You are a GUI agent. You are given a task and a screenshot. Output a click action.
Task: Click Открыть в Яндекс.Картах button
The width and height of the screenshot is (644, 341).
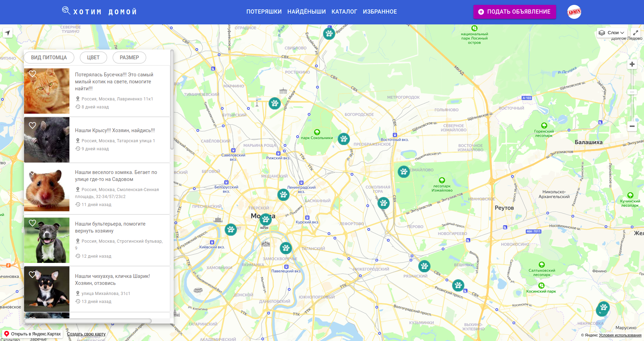point(32,334)
